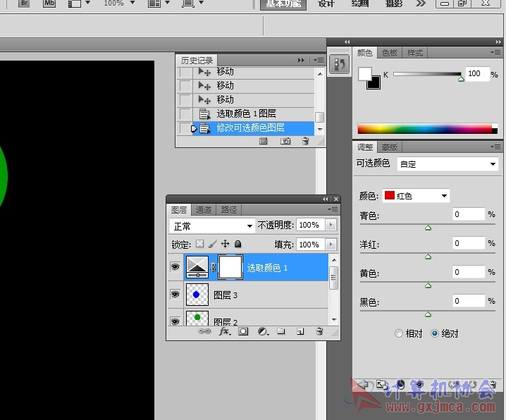This screenshot has height=420, width=506.
Task: Click the history panel scroll-down arrow
Action: (320, 130)
